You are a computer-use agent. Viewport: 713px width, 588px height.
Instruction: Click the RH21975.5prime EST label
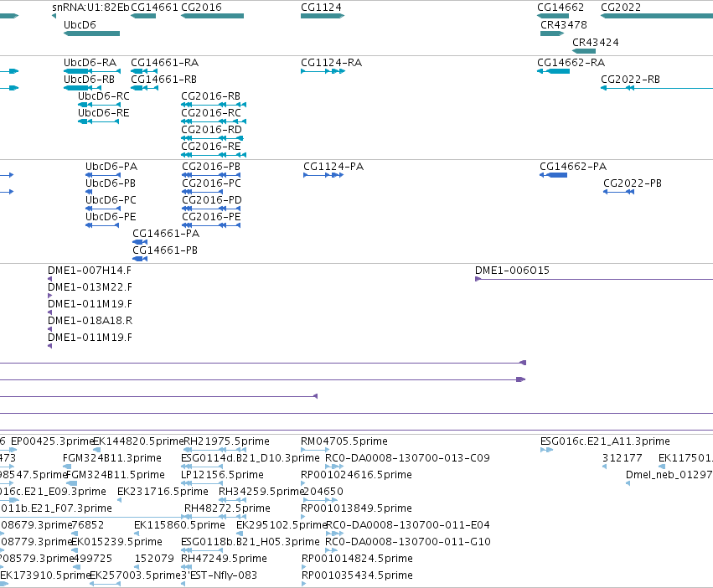click(226, 441)
